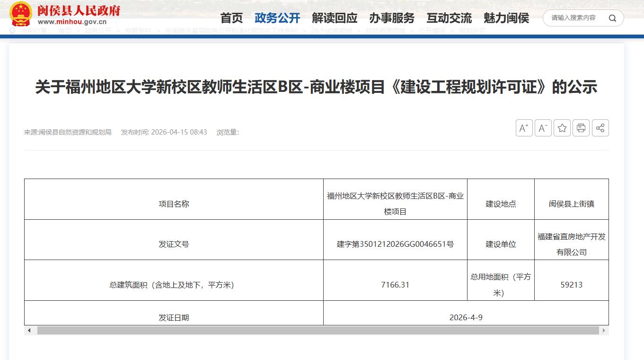
Task: Print the page using printer icon
Action: 581,128
